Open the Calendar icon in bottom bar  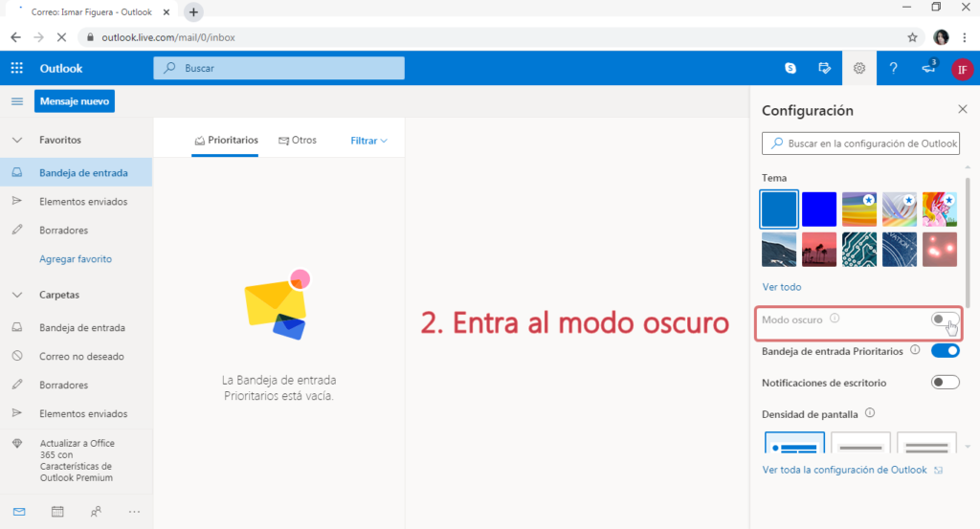tap(57, 512)
